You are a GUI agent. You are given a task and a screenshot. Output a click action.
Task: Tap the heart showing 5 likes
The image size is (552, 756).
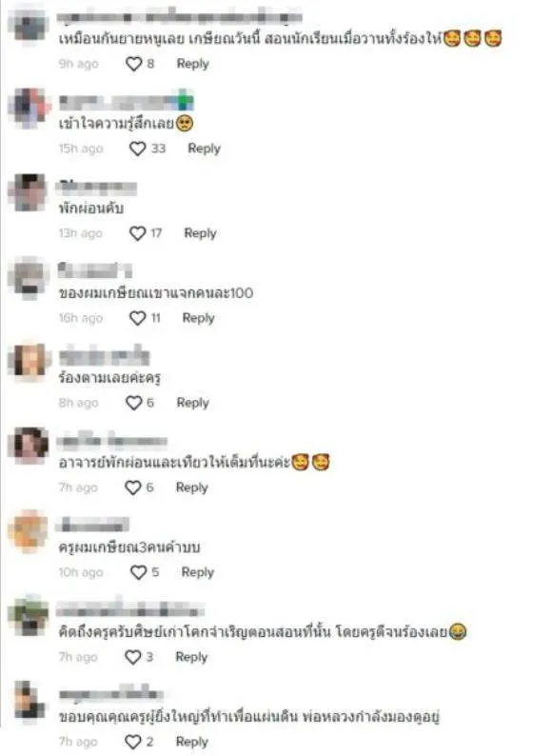(138, 572)
